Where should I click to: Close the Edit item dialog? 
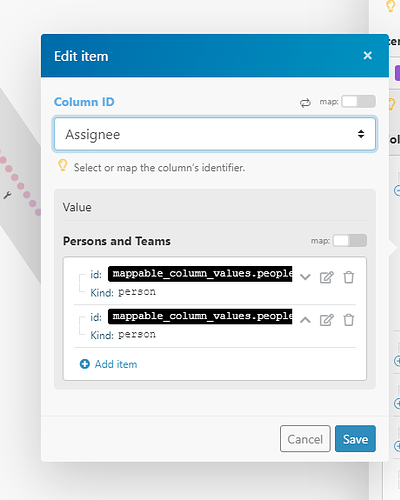pos(367,55)
